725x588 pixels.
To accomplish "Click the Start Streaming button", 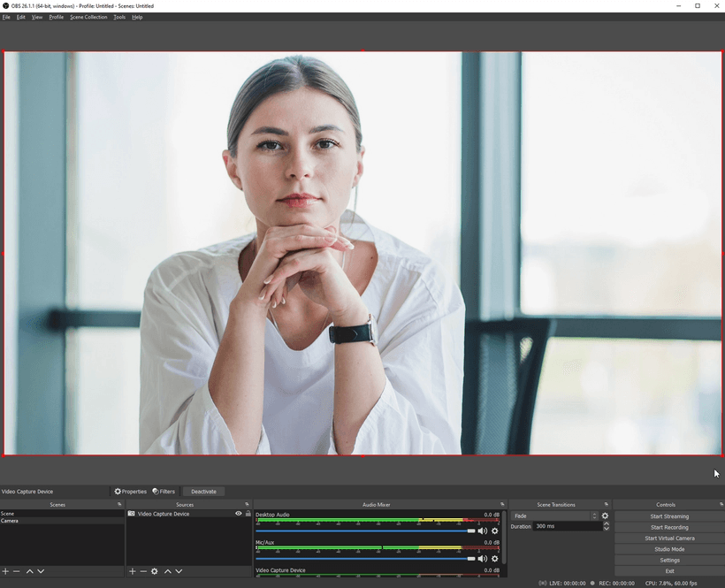I will click(669, 515).
